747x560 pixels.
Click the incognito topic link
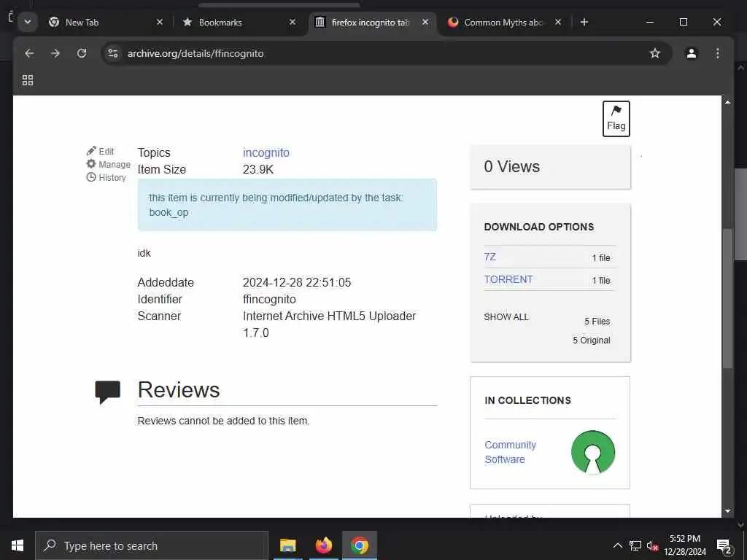[x=266, y=152]
